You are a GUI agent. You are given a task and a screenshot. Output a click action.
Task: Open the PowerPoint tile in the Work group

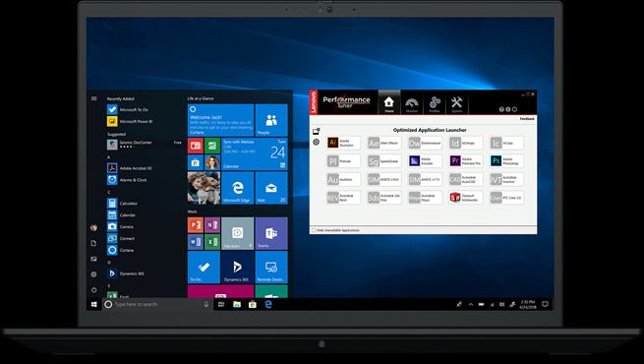tap(196, 225)
